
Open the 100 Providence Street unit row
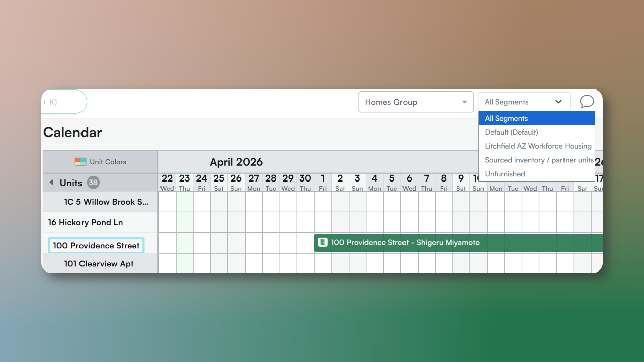(96, 246)
